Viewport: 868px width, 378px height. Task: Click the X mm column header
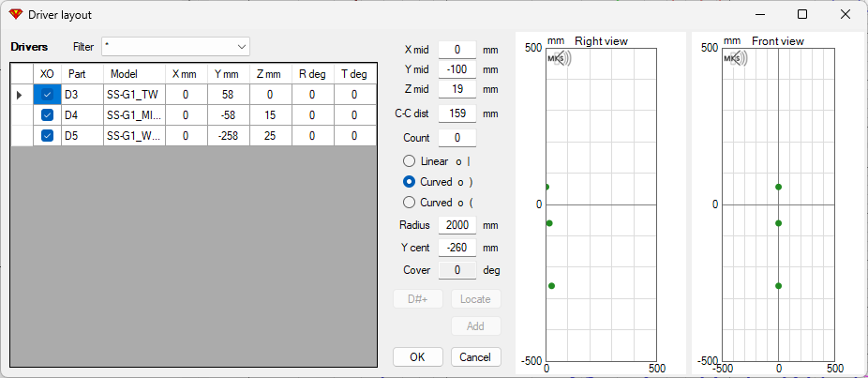coord(187,74)
